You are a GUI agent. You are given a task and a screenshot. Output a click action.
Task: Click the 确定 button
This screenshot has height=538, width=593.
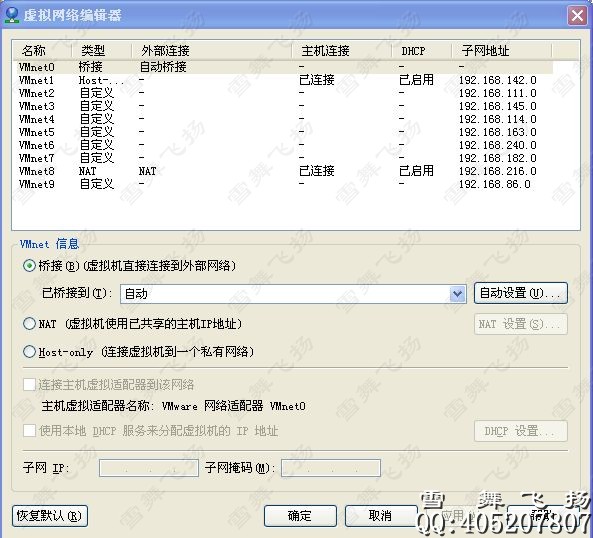coord(300,516)
